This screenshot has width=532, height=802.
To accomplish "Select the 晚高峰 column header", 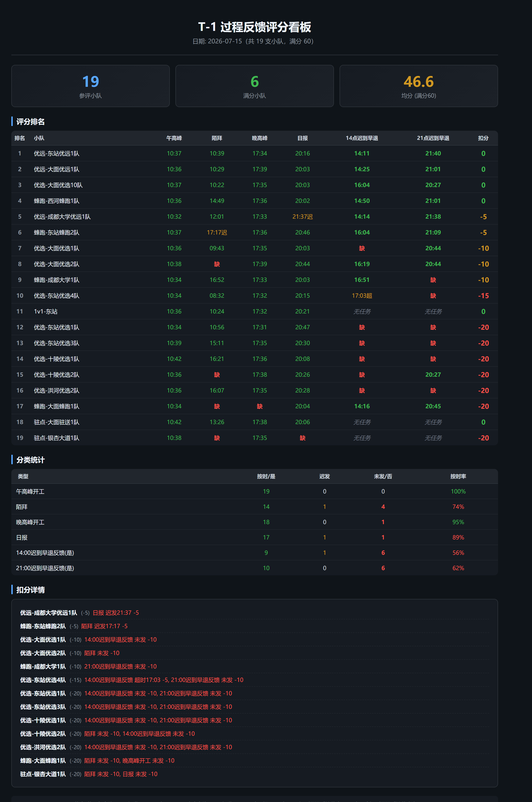I will (x=260, y=138).
